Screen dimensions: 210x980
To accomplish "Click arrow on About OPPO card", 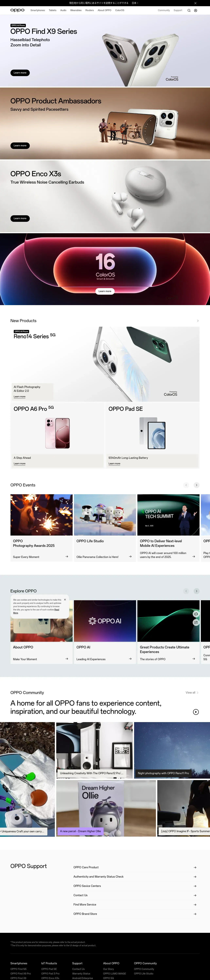I will tap(67, 659).
